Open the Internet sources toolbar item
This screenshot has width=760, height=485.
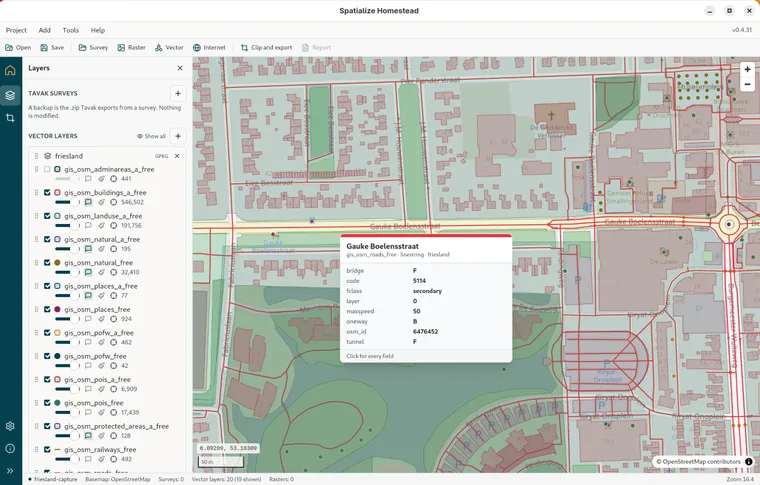209,47
